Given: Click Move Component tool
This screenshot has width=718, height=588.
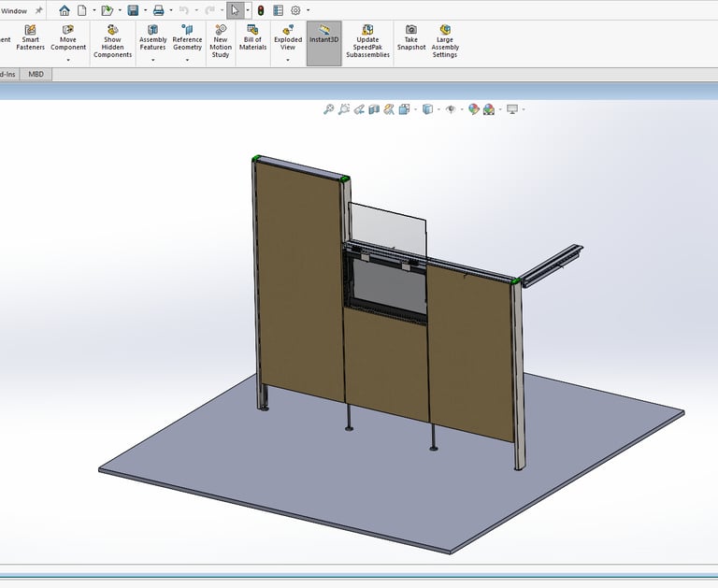Looking at the screenshot, I should pos(68,38).
